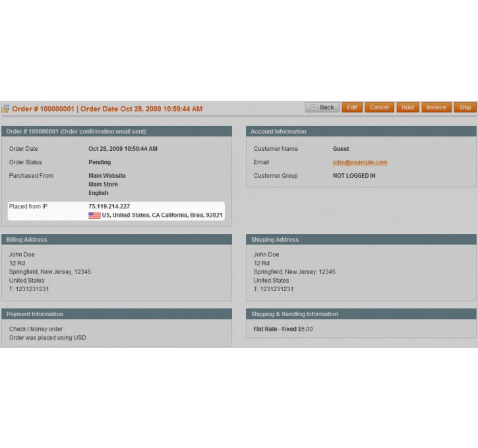Click the Back button
Screen dimensions: 478x448
tap(322, 107)
